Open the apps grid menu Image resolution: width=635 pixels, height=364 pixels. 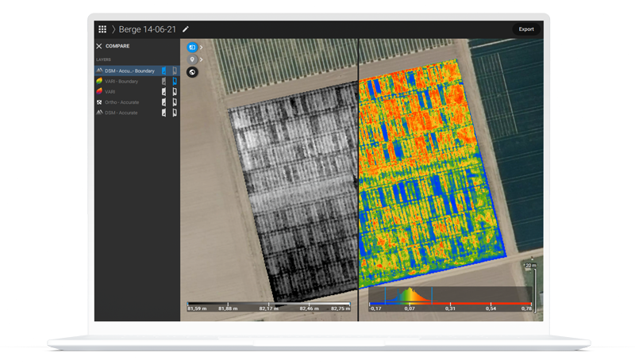click(102, 29)
